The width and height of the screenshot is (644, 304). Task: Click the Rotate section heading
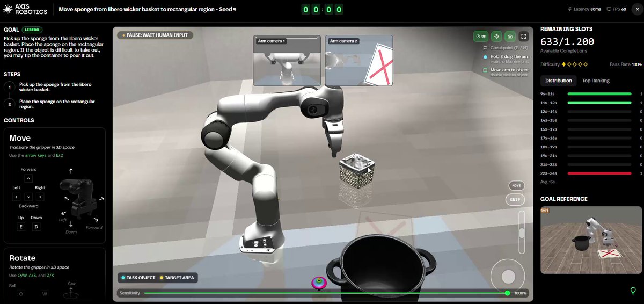[x=23, y=258]
